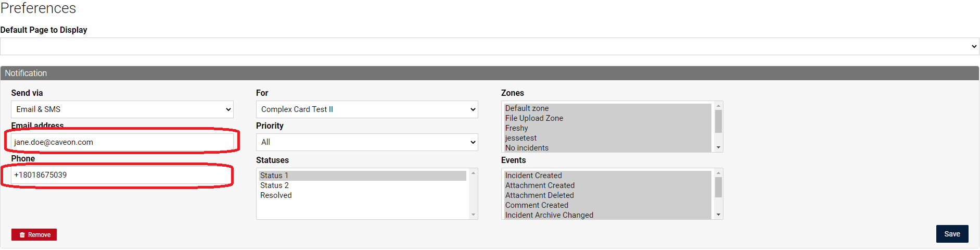Click the Remove button with trash icon
The width and height of the screenshot is (980, 250).
point(34,235)
